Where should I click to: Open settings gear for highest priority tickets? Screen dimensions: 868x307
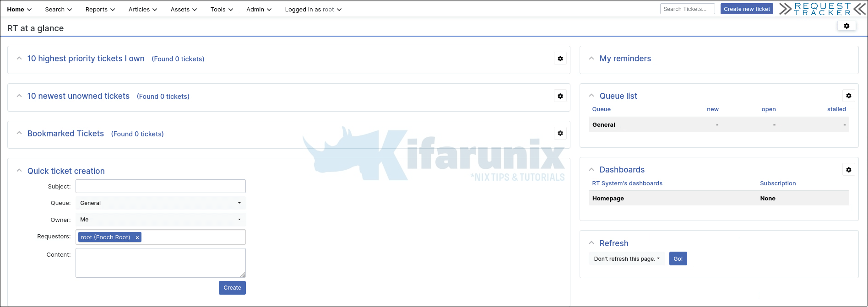tap(560, 59)
